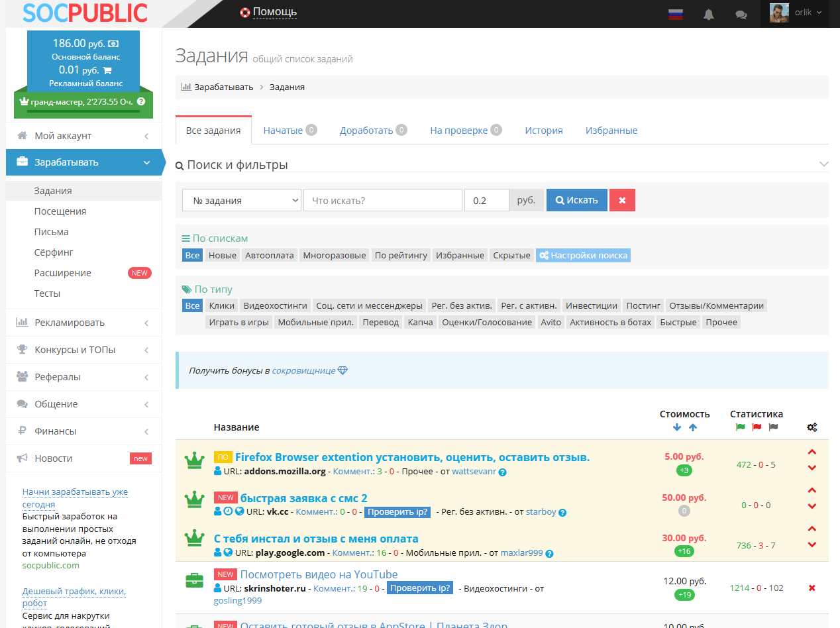Remove the YouTube video task with the red cross
Screen dimensions: 840x628
coord(812,588)
